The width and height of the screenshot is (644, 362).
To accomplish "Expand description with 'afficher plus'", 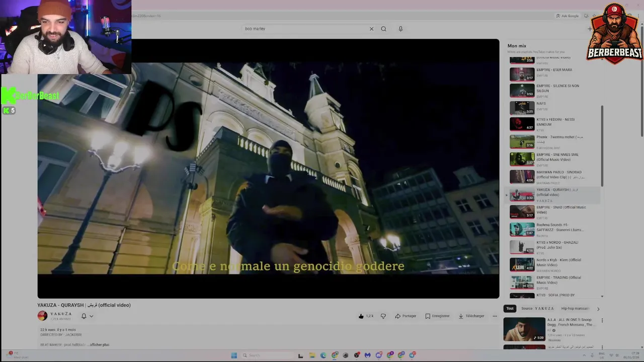I will (99, 344).
